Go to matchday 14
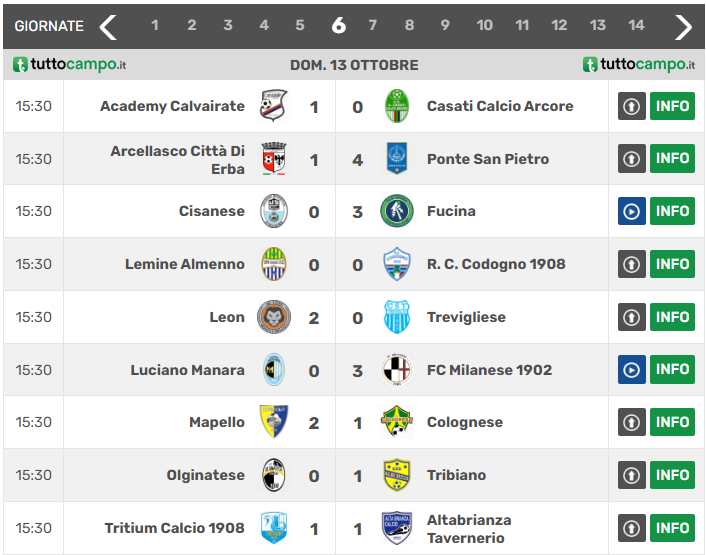706x555 pixels. 636,26
